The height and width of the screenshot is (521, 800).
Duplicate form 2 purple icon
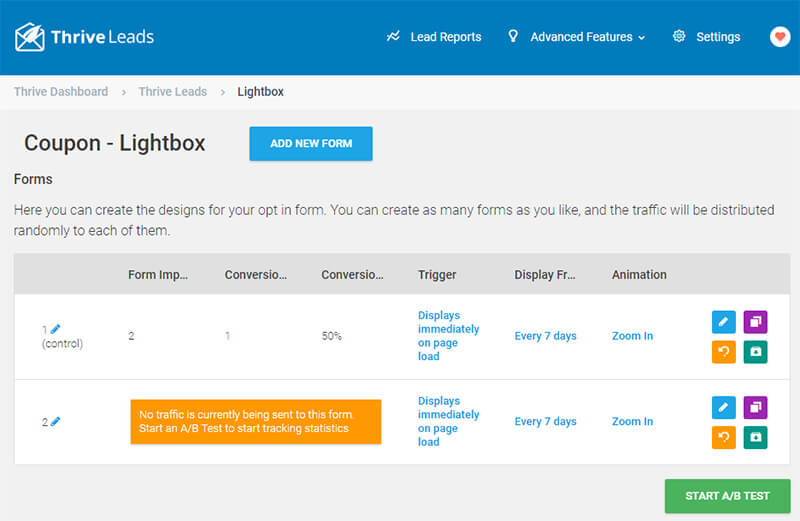(x=755, y=407)
